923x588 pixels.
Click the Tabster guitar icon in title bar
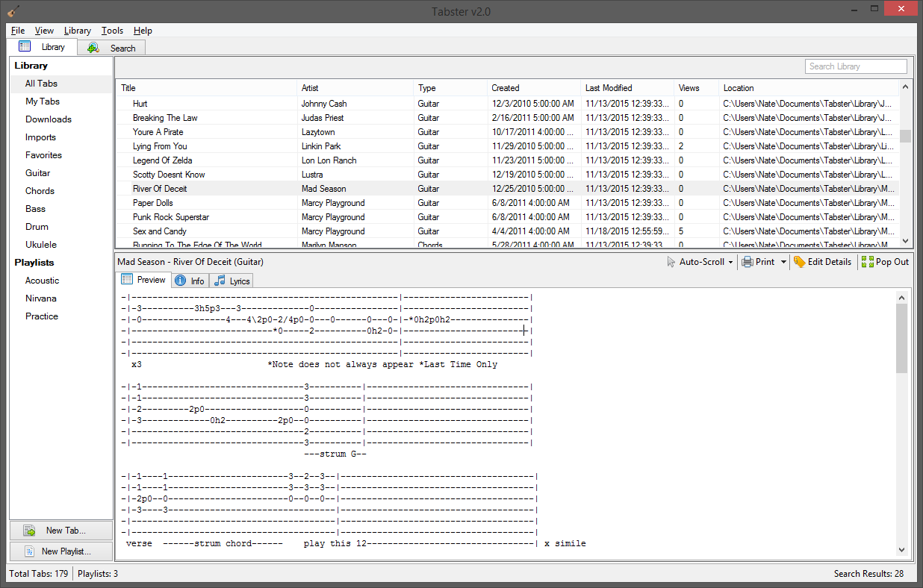tap(13, 11)
